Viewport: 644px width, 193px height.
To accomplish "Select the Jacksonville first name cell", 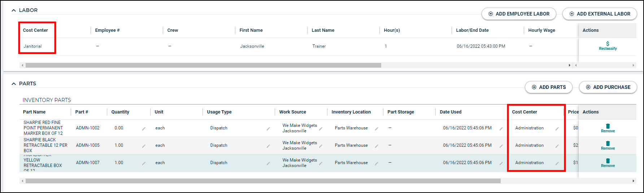I will (252, 46).
